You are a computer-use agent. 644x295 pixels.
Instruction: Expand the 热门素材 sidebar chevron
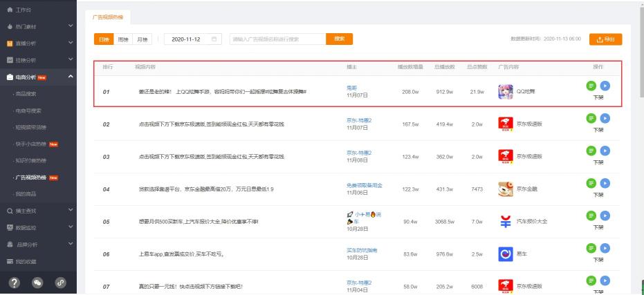tap(71, 26)
